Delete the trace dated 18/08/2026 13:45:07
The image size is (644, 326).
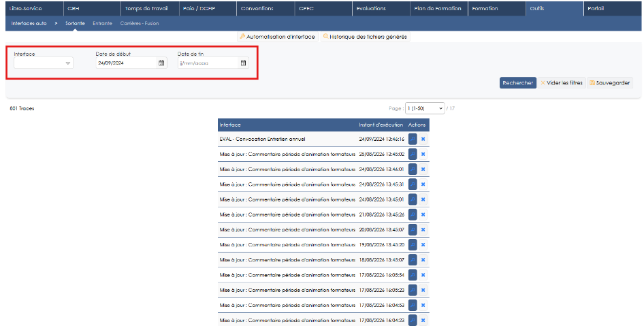pos(423,260)
